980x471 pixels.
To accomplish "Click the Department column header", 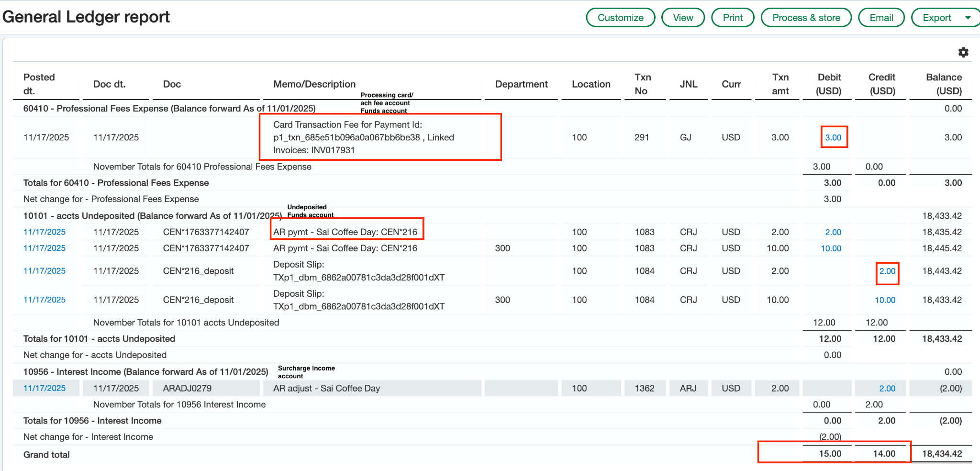I will [521, 84].
